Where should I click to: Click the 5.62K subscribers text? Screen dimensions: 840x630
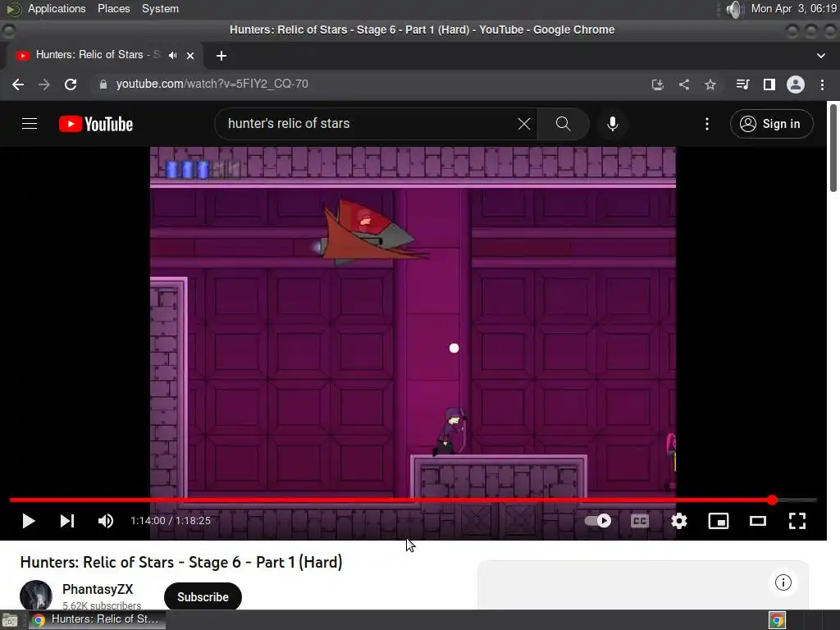click(102, 605)
